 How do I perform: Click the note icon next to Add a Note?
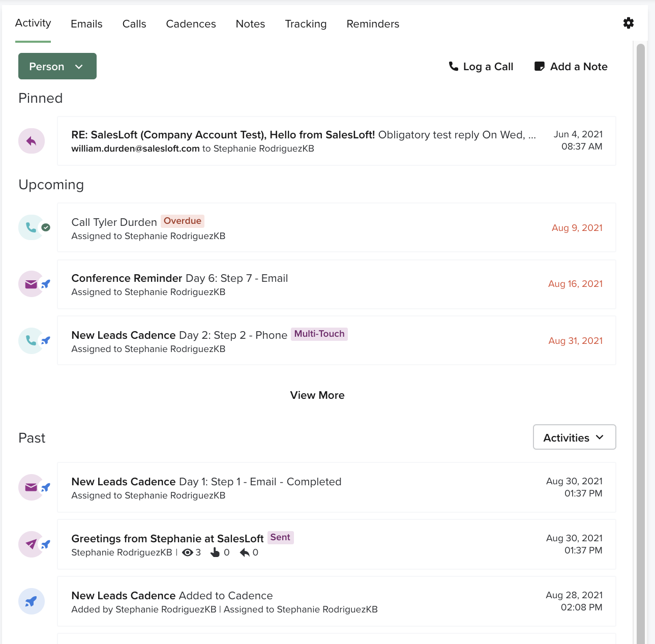coord(539,66)
